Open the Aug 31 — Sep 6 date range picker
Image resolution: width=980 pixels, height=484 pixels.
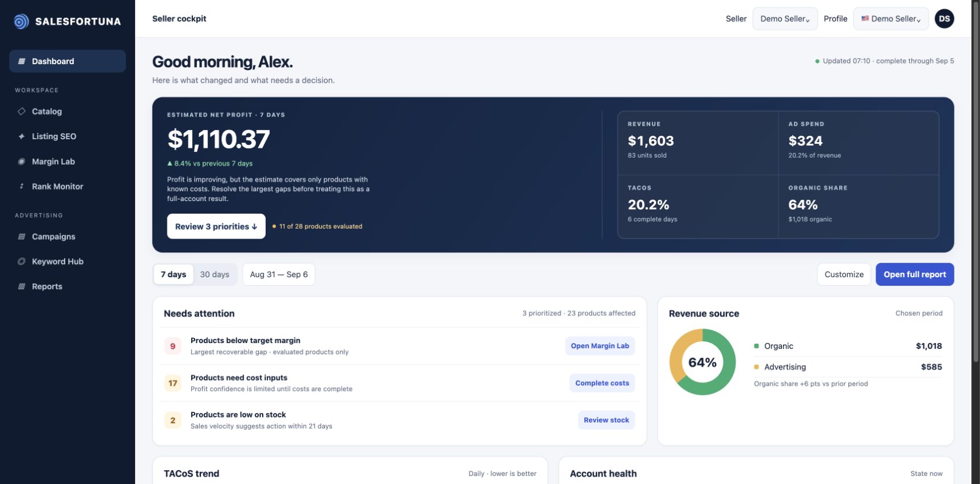[279, 274]
